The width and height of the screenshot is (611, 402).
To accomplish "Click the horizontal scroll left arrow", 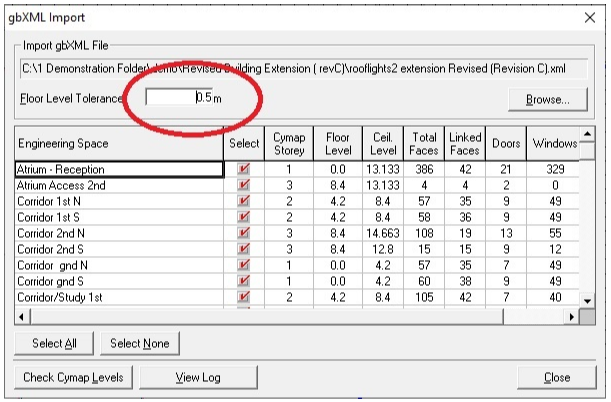I will click(22, 317).
